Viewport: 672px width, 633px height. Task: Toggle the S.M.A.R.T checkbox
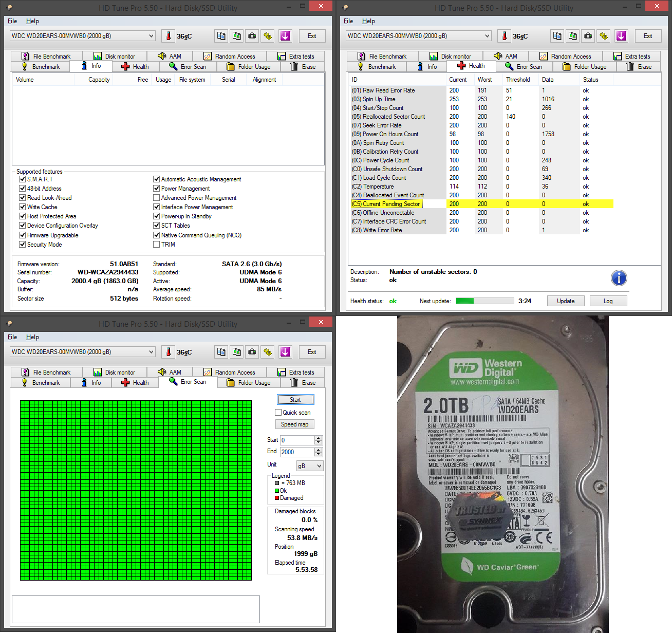pyautogui.click(x=23, y=179)
